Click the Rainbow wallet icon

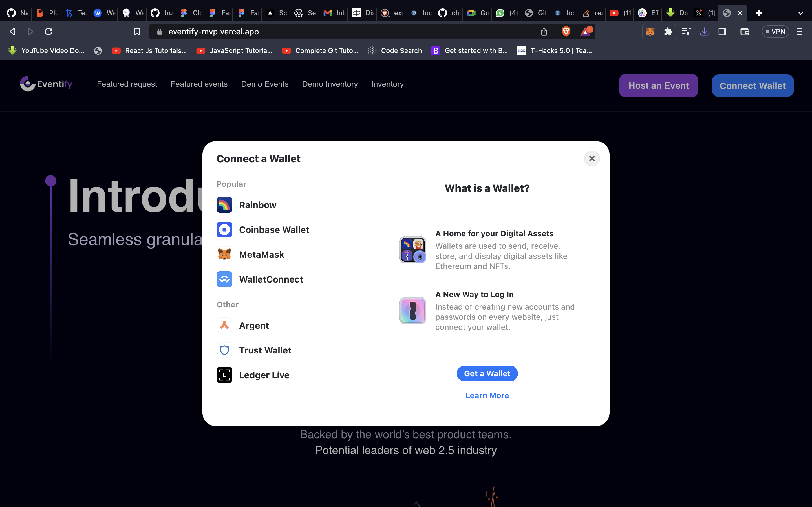click(x=224, y=204)
